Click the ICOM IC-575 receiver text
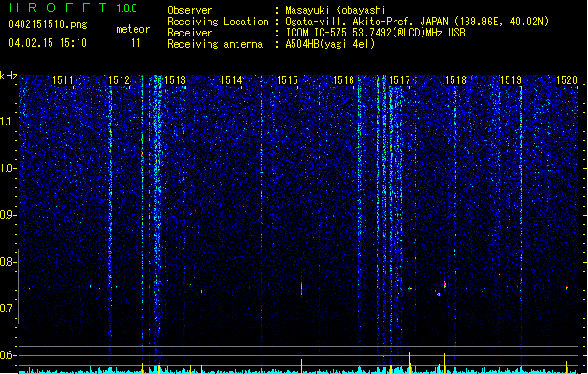 (376, 33)
